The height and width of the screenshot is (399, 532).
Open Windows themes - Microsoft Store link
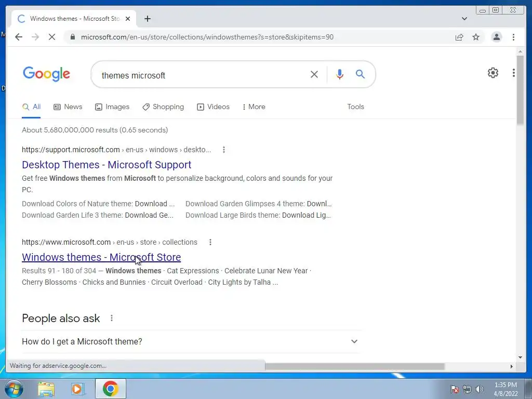point(101,257)
